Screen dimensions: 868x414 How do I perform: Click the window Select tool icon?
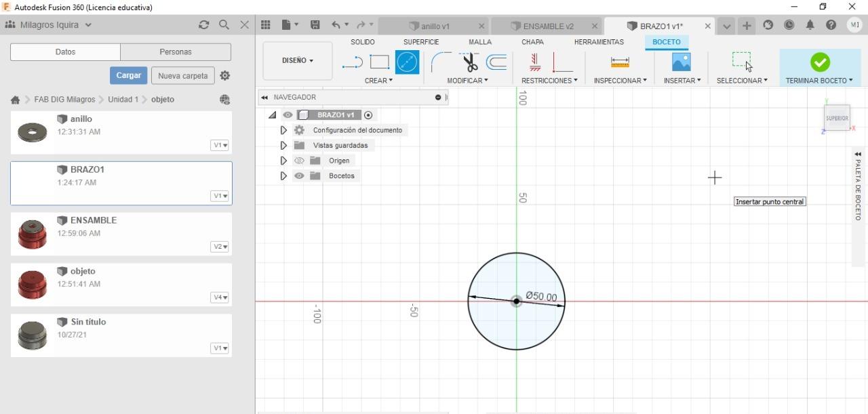click(742, 61)
